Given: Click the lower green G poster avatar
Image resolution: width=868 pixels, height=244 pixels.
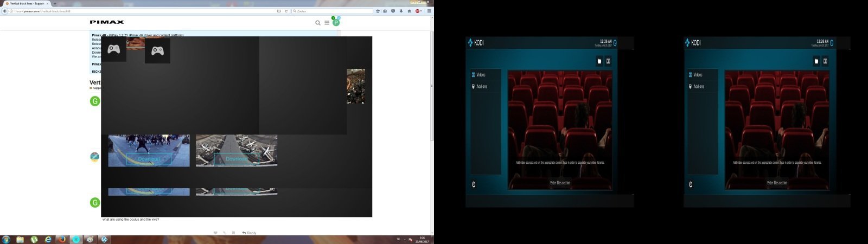Looking at the screenshot, I should click(95, 203).
